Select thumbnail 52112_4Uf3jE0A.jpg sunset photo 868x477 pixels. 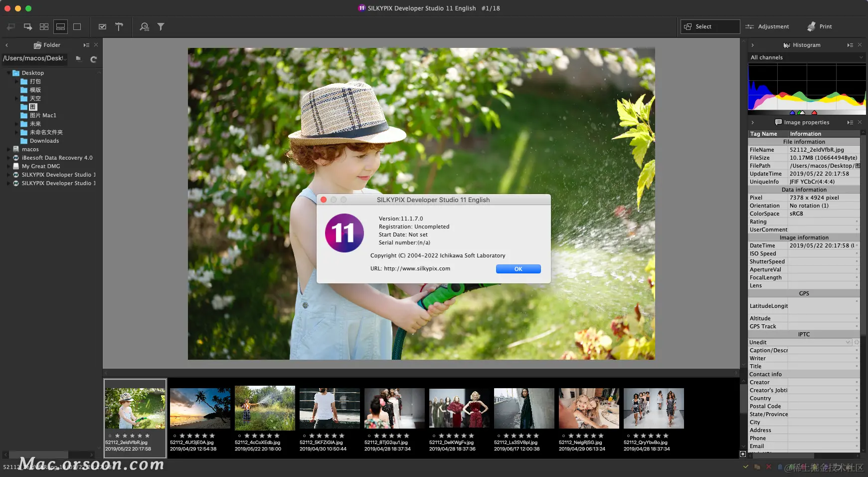click(x=200, y=408)
